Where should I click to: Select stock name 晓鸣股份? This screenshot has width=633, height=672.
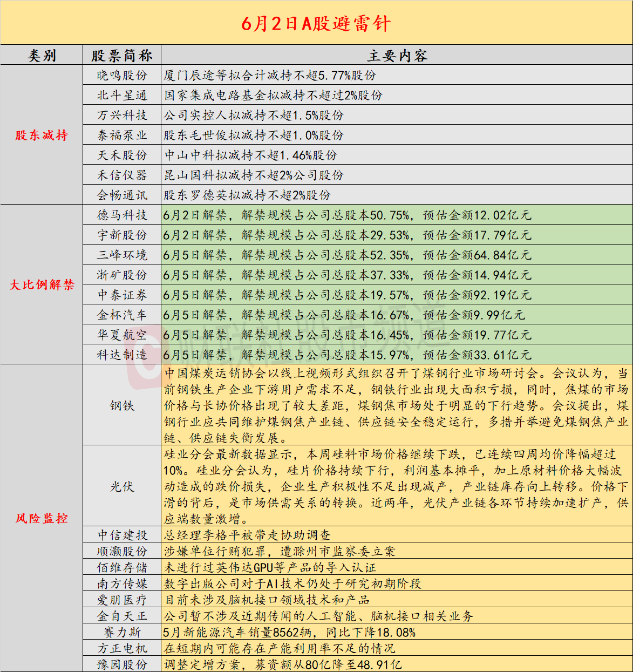click(122, 75)
